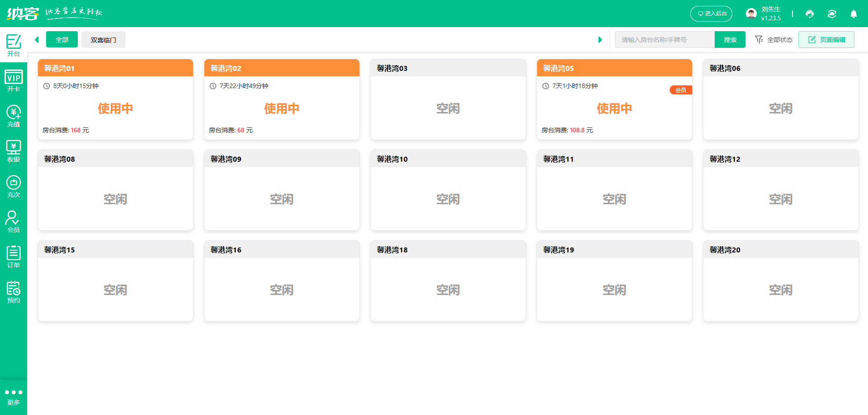Select the 充次 sidebar icon
The image size is (868, 415).
(13, 185)
